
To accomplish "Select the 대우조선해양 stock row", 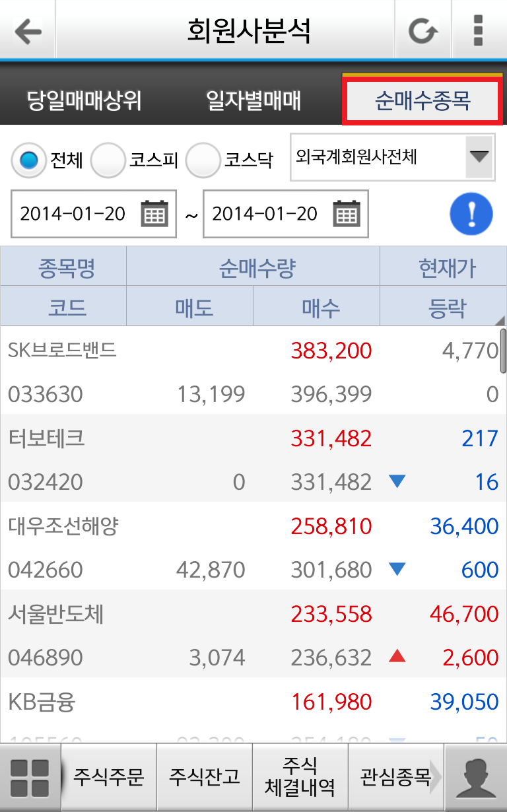I will (253, 546).
